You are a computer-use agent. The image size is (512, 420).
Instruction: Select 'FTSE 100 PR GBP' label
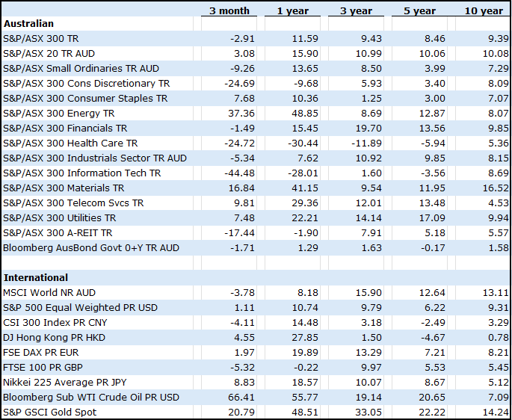[x=43, y=368]
